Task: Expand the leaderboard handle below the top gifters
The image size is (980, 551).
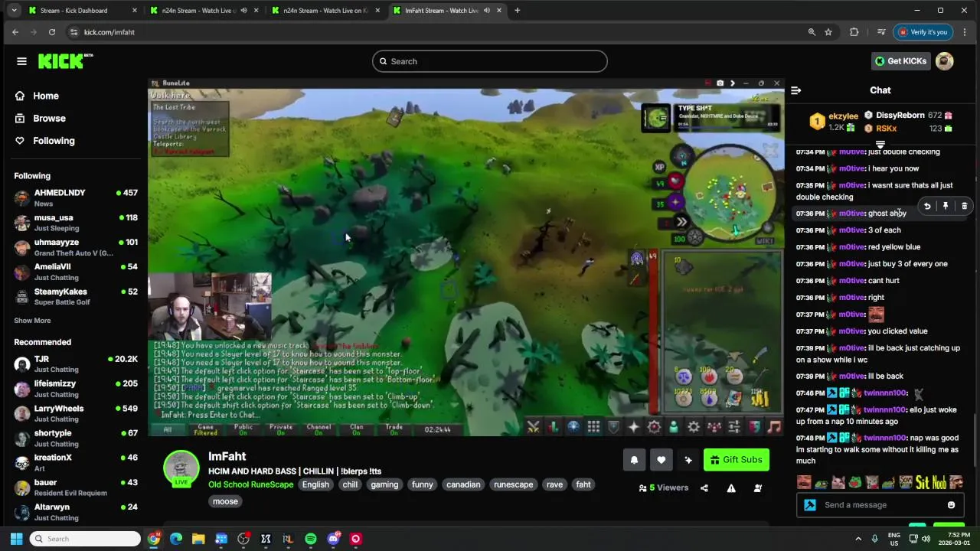Action: tap(880, 144)
